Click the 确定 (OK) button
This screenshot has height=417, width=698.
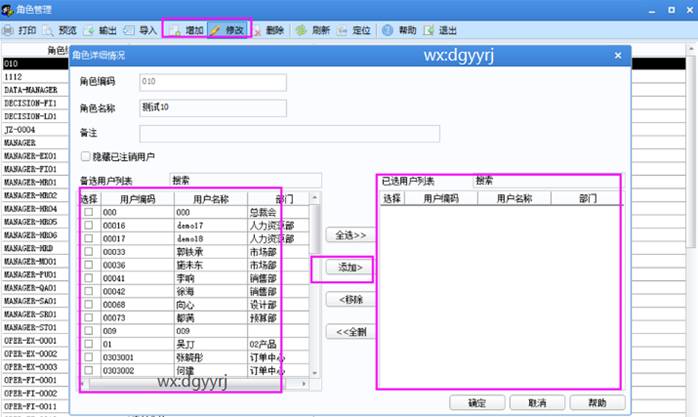pyautogui.click(x=476, y=402)
